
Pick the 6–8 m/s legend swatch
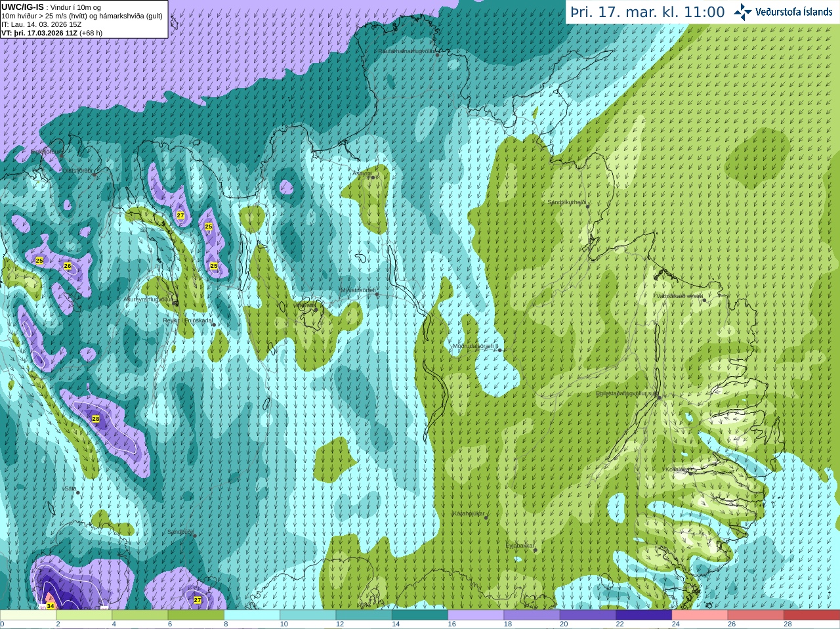coord(196,615)
